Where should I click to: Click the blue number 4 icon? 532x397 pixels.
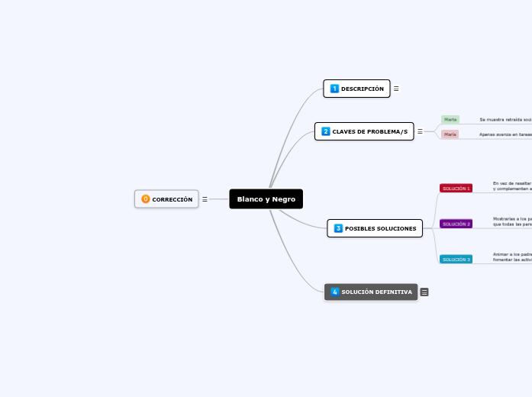[335, 292]
